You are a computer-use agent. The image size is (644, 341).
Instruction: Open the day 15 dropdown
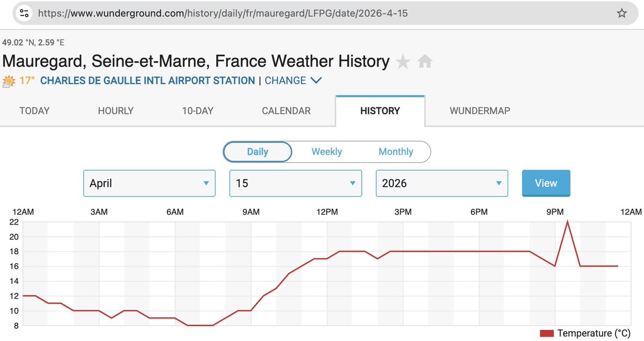point(296,183)
